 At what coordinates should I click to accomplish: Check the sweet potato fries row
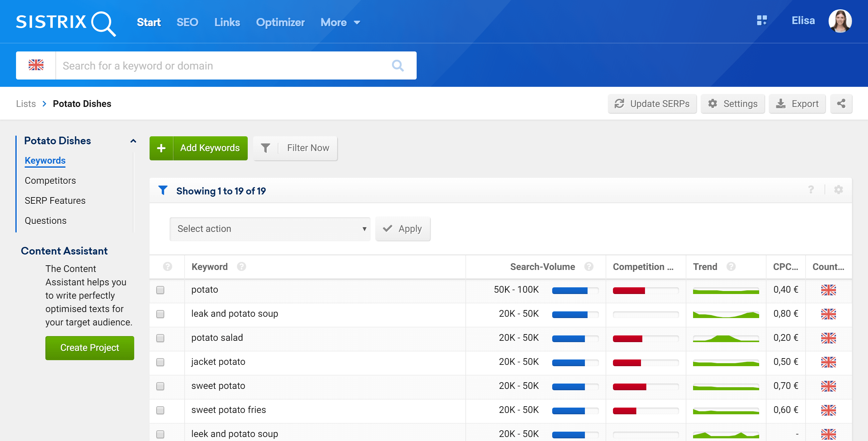[x=160, y=410]
